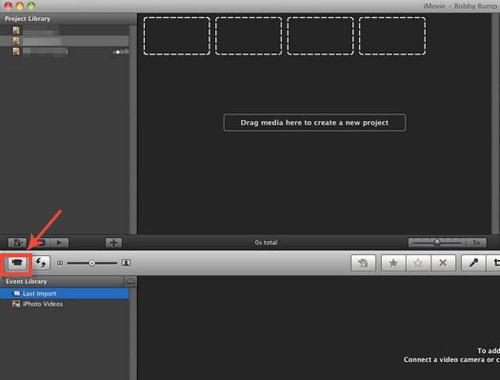Image resolution: width=500 pixels, height=380 pixels.
Task: Click the Event Library list scrollbar
Action: pyautogui.click(x=133, y=334)
